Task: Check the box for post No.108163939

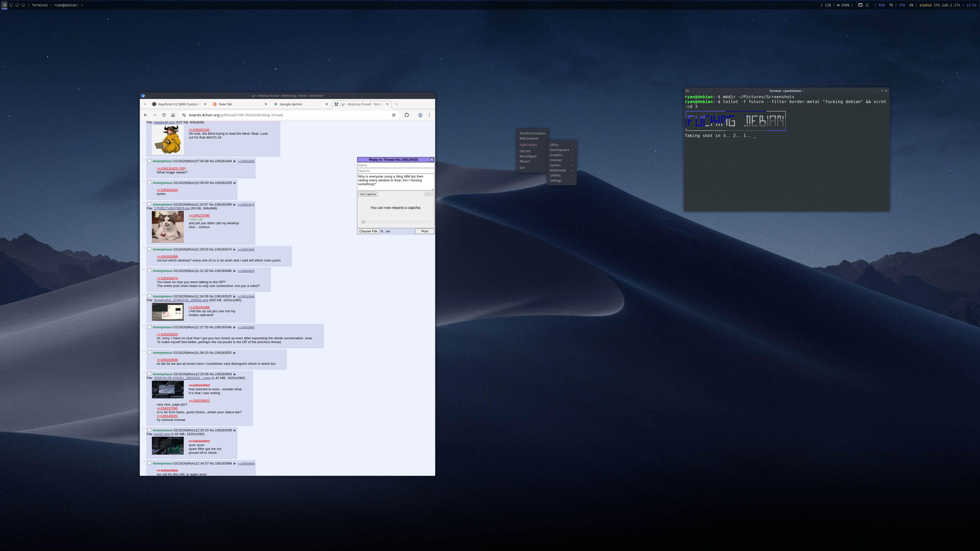Action: [x=150, y=430]
